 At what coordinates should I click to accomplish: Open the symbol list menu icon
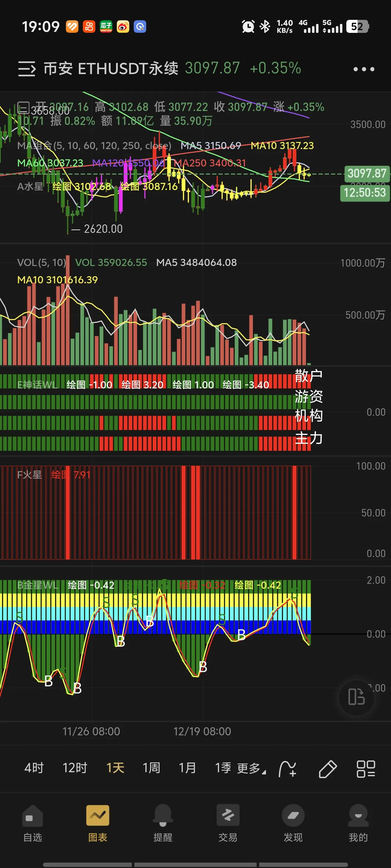pyautogui.click(x=27, y=69)
